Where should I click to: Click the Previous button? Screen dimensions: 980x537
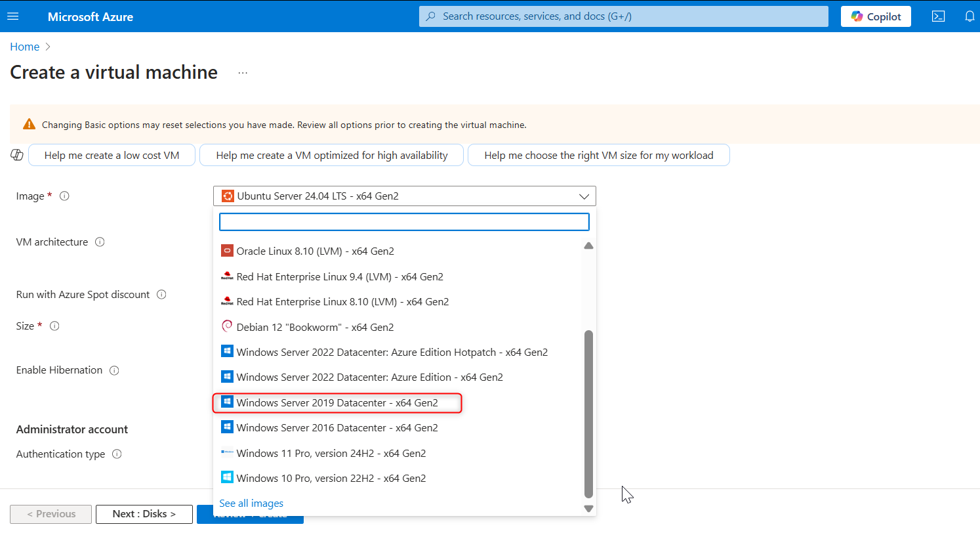point(51,514)
